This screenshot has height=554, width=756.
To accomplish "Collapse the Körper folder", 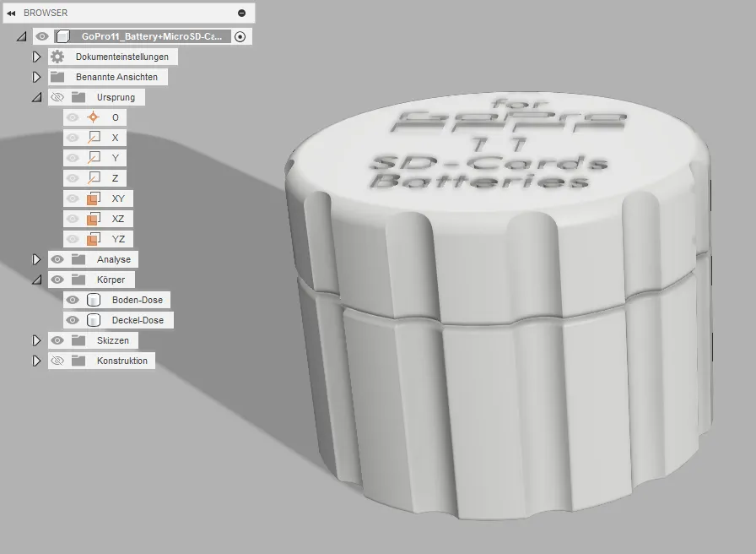I will (x=36, y=280).
